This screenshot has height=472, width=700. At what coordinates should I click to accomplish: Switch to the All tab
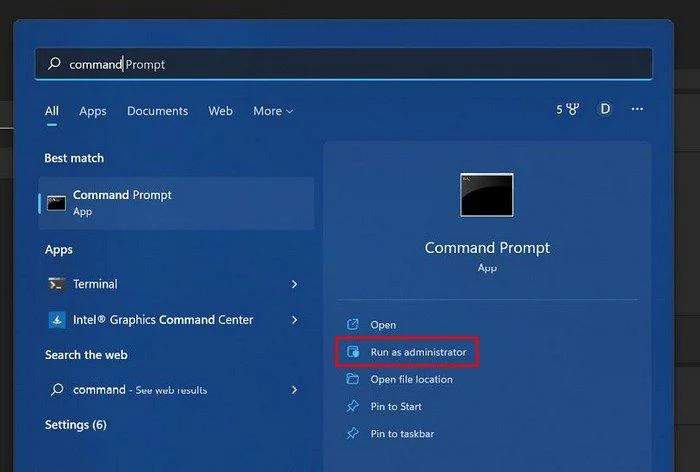click(x=52, y=111)
